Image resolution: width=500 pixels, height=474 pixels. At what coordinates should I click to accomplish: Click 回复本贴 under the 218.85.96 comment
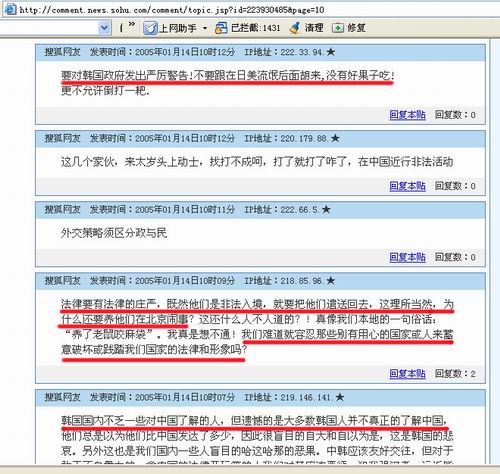407,374
